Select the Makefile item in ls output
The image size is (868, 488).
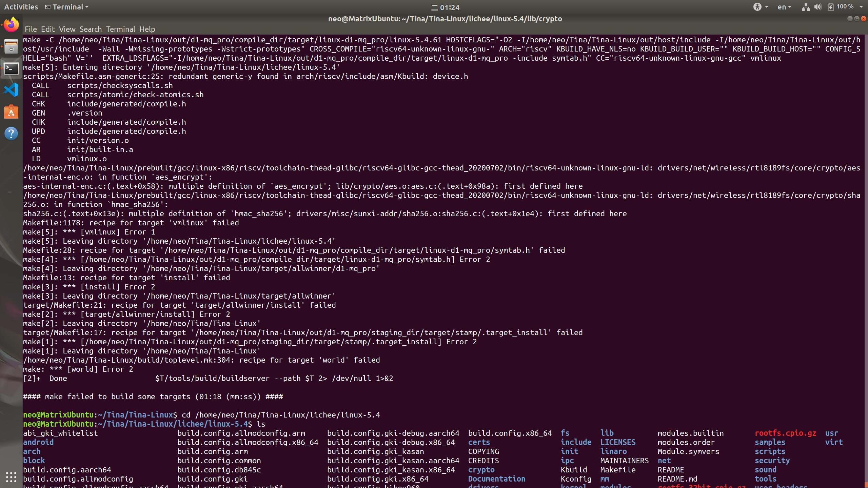pyautogui.click(x=617, y=469)
